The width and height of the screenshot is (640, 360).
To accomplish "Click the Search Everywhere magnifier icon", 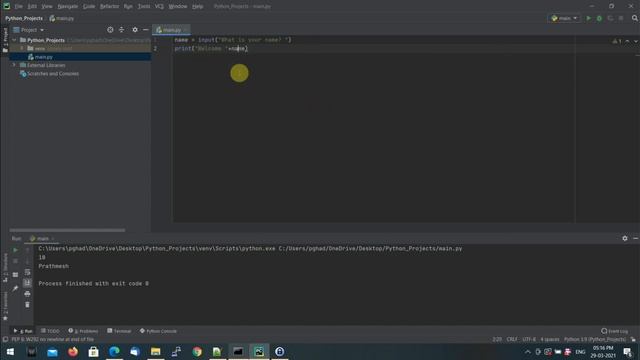I will click(635, 18).
